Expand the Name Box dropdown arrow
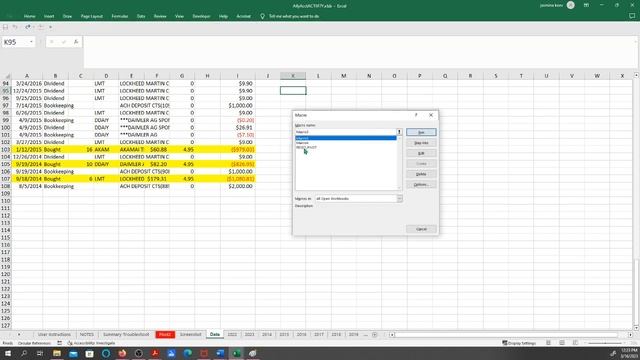The image size is (640, 360). [x=31, y=42]
